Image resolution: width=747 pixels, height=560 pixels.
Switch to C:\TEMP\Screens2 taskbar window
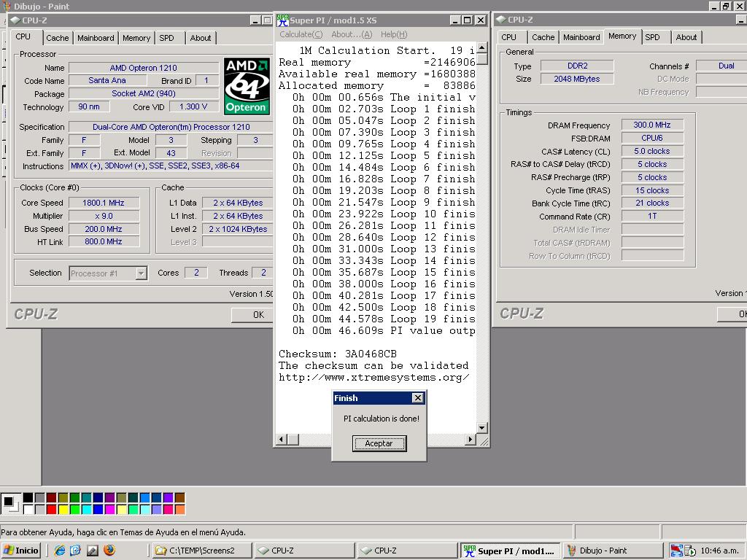(202, 551)
